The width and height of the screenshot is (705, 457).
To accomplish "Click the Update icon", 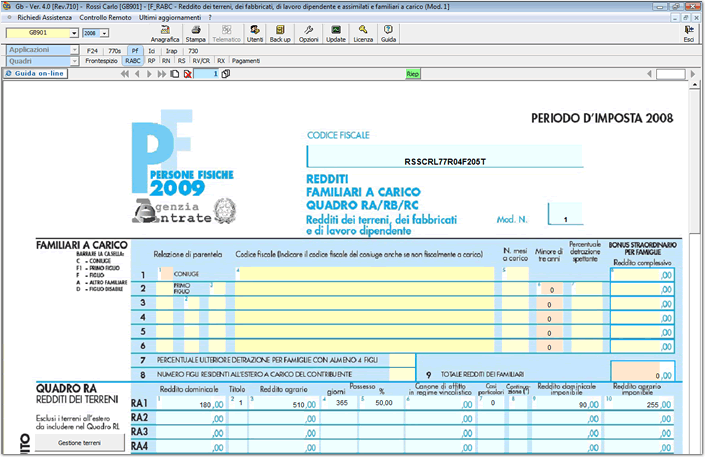I will pyautogui.click(x=336, y=34).
